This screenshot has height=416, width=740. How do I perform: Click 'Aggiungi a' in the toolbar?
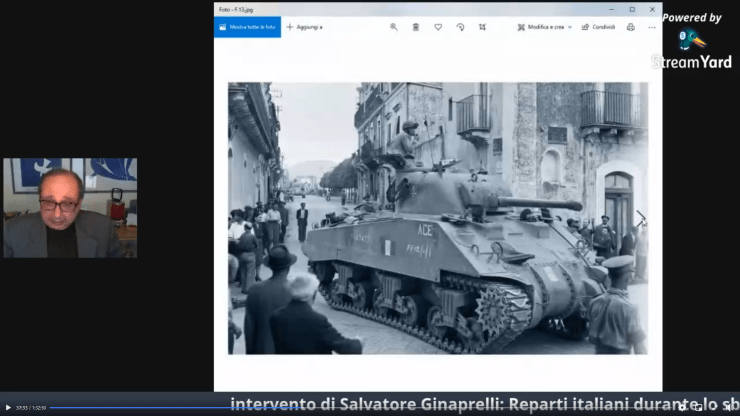point(304,27)
